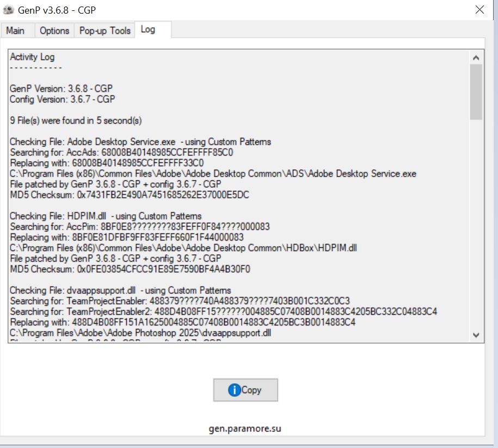Screen dimensions: 498x448
Task: Click the 'Config Version: 3.6.7 - CGP' line
Action: (x=62, y=99)
